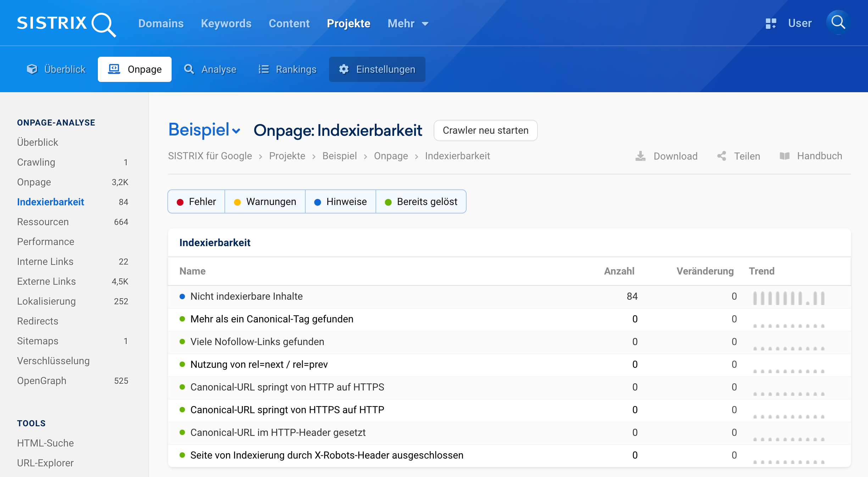Open the User account menu
The width and height of the screenshot is (868, 477).
800,23
